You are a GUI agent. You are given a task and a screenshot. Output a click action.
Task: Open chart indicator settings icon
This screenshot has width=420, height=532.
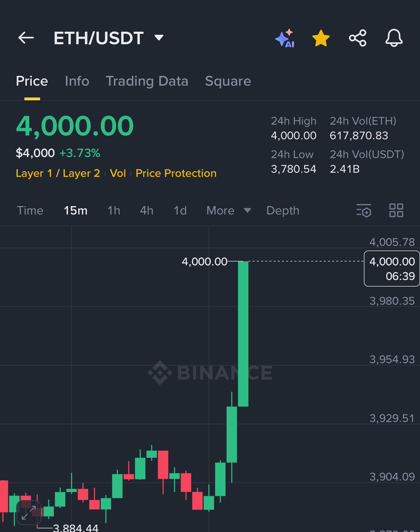364,210
